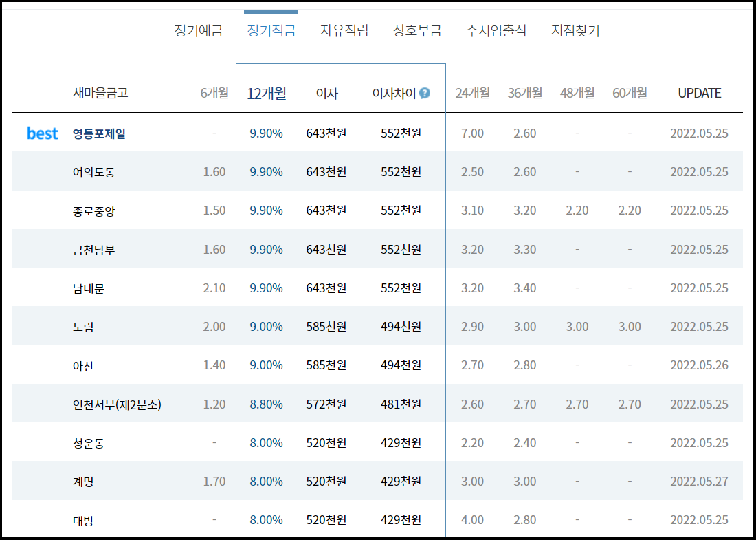This screenshot has height=540, width=756.
Task: Click the 3.30 36-month rate for 금천남부
Action: [x=524, y=250]
